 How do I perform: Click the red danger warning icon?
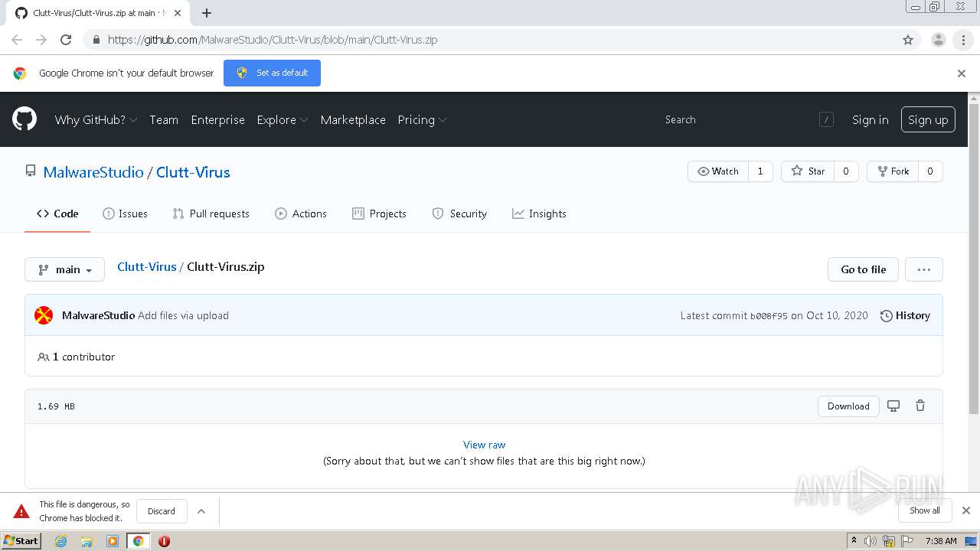(21, 511)
